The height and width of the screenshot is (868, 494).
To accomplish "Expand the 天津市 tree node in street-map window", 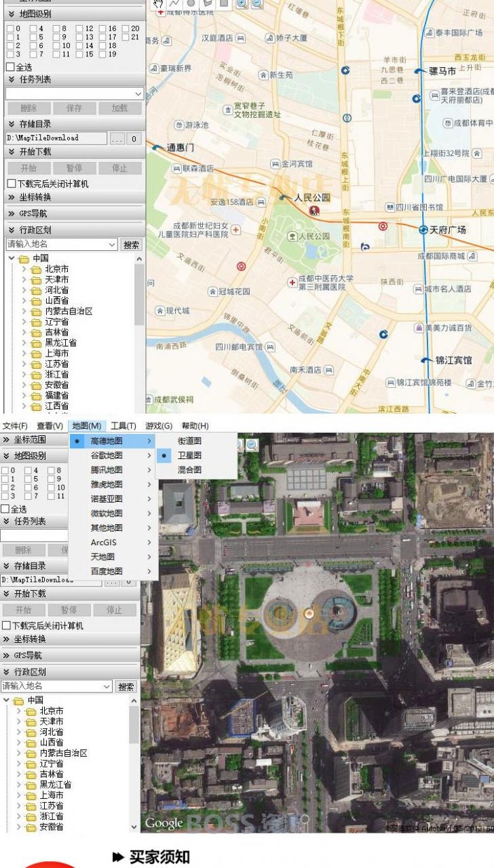I will [x=24, y=279].
